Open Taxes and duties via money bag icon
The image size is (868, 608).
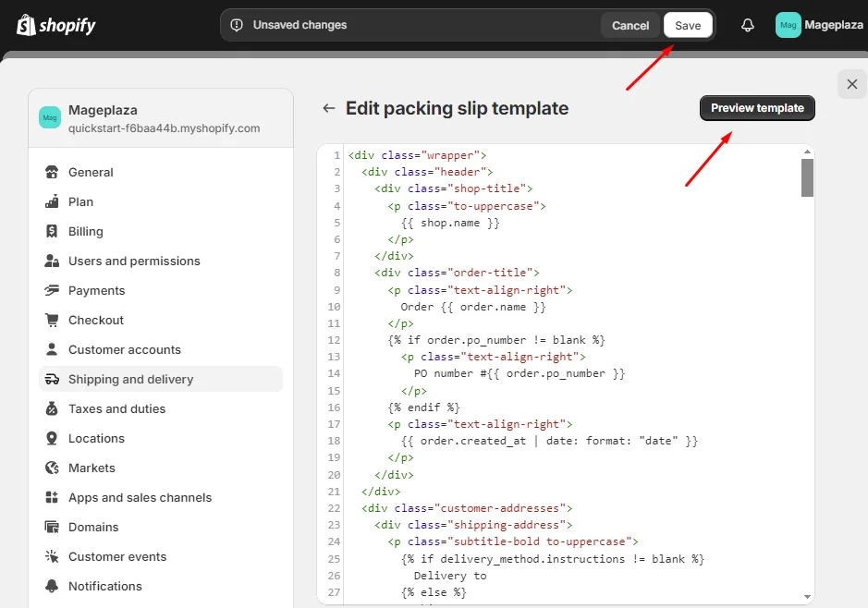(x=53, y=408)
